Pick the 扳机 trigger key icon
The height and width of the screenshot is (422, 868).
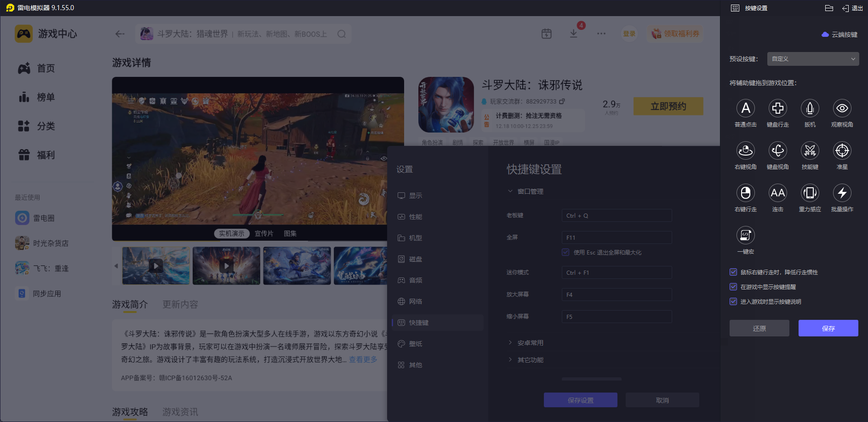pyautogui.click(x=810, y=109)
